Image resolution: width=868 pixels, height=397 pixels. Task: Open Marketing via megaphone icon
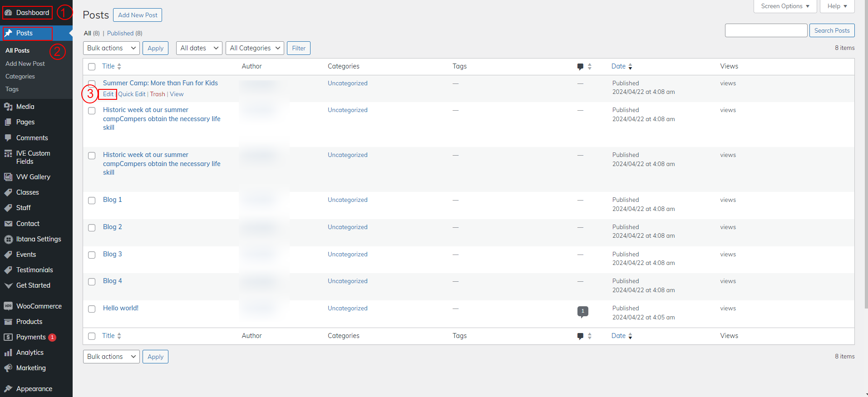[x=8, y=368]
